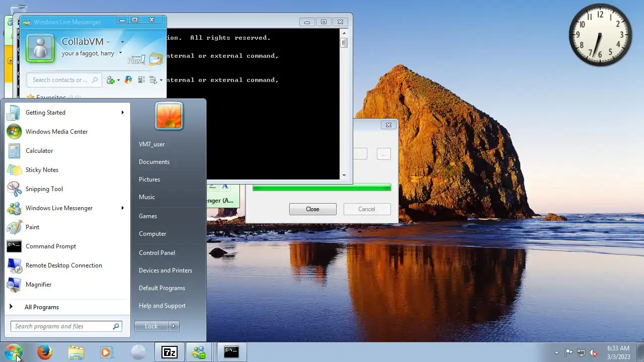
Task: Click the network tray icon
Action: click(581, 352)
